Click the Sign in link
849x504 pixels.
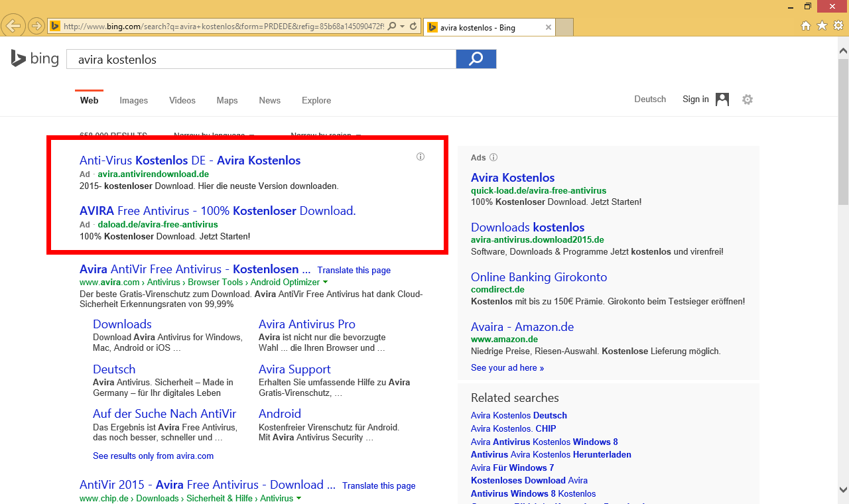pyautogui.click(x=696, y=99)
